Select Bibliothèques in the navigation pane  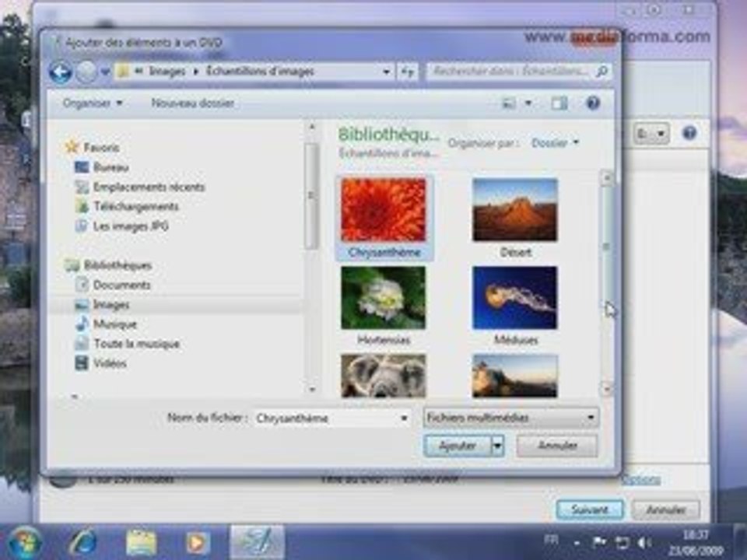click(117, 265)
